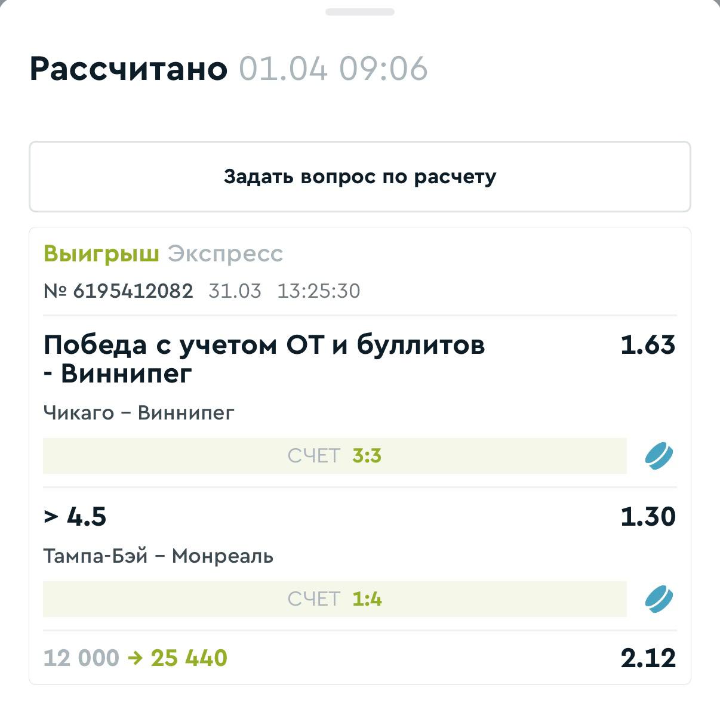Click the score bar showing 1:4
Screen dimensions: 720x728
pos(334,599)
